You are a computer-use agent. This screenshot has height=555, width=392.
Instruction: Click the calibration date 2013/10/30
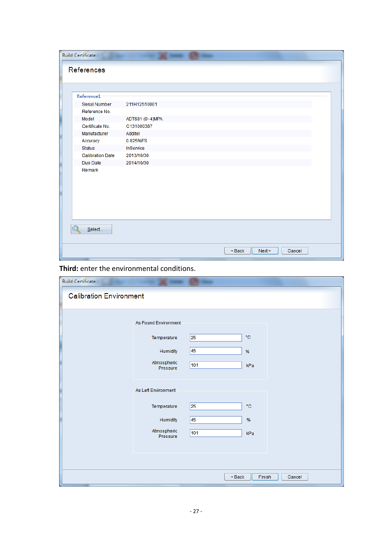[137, 156]
